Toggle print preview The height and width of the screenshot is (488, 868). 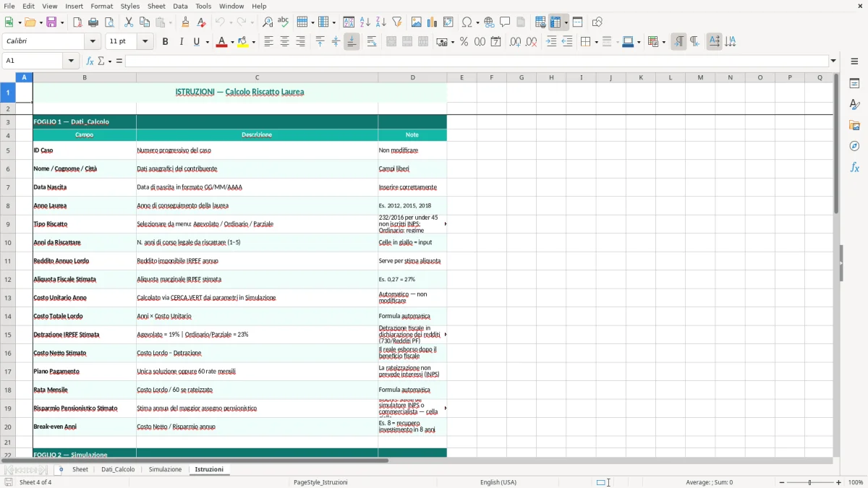click(109, 22)
